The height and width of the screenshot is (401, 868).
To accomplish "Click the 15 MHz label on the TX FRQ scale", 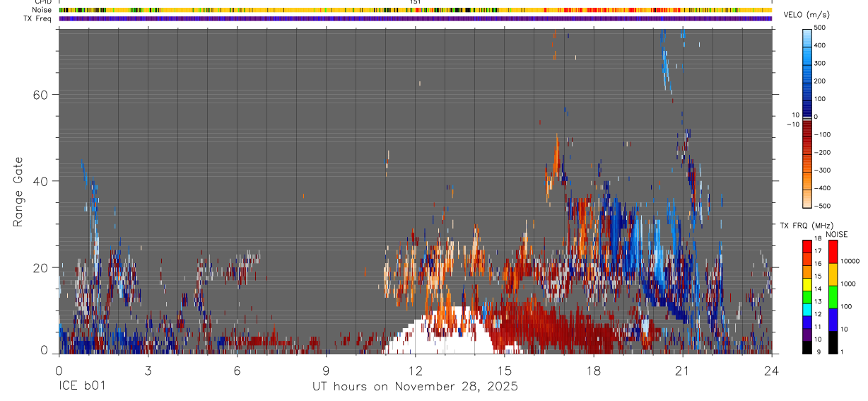I will [x=818, y=277].
